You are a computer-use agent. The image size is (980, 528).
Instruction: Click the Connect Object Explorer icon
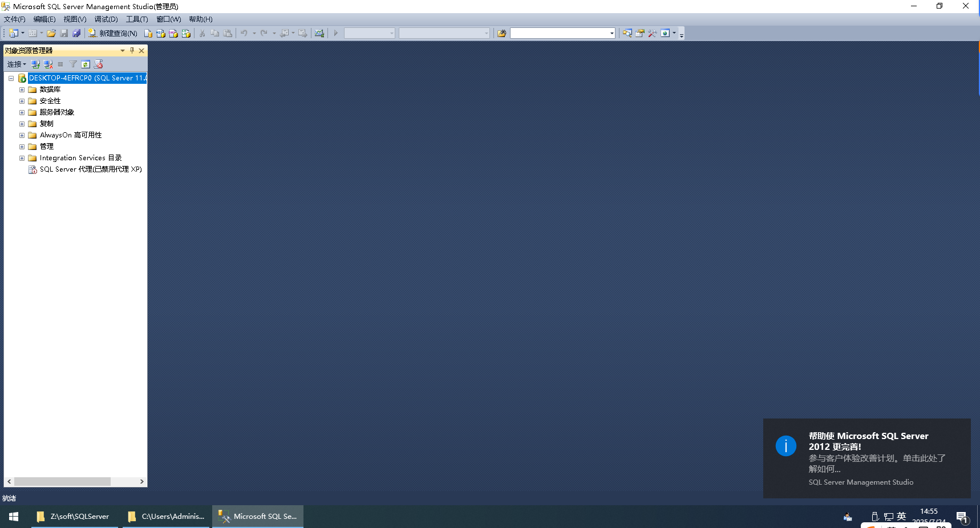pyautogui.click(x=36, y=64)
